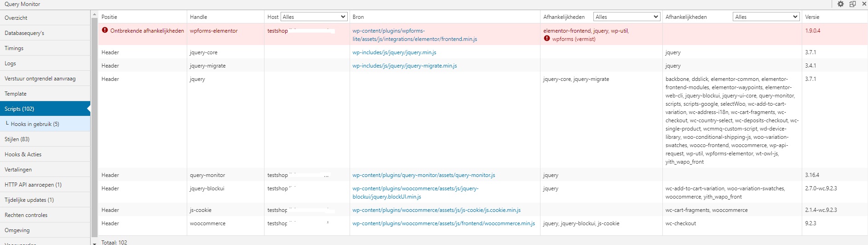This screenshot has width=868, height=245.
Task: Open HTTP API aanroepen (1) panel
Action: coord(45,184)
